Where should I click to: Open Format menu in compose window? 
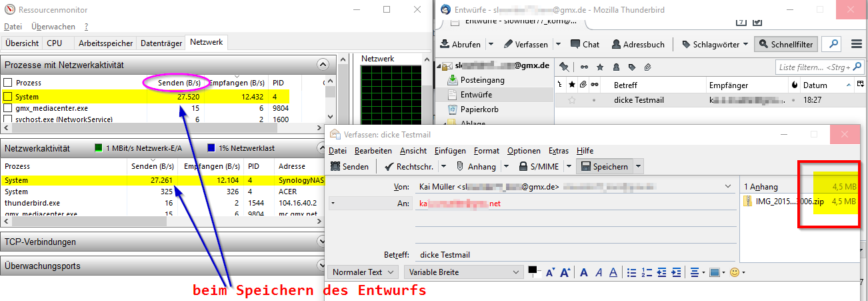487,151
